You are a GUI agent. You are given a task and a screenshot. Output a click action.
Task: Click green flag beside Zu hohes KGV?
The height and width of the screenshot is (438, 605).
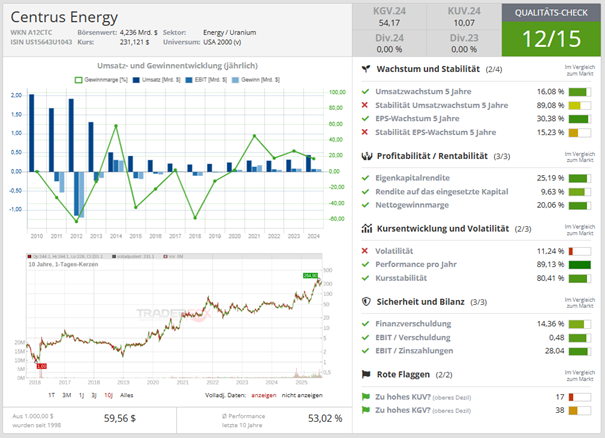tap(365, 410)
